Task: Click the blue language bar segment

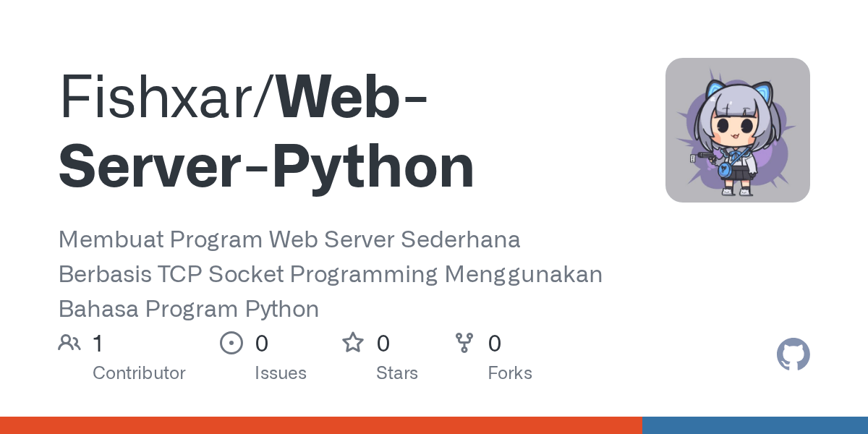Action: [755, 425]
